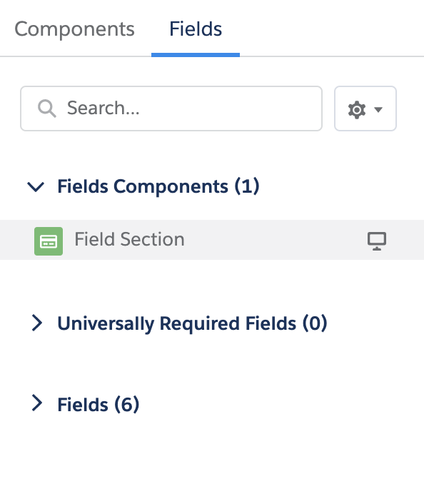Click the blue underline beneath Fields tab
This screenshot has height=504, width=424.
196,55
